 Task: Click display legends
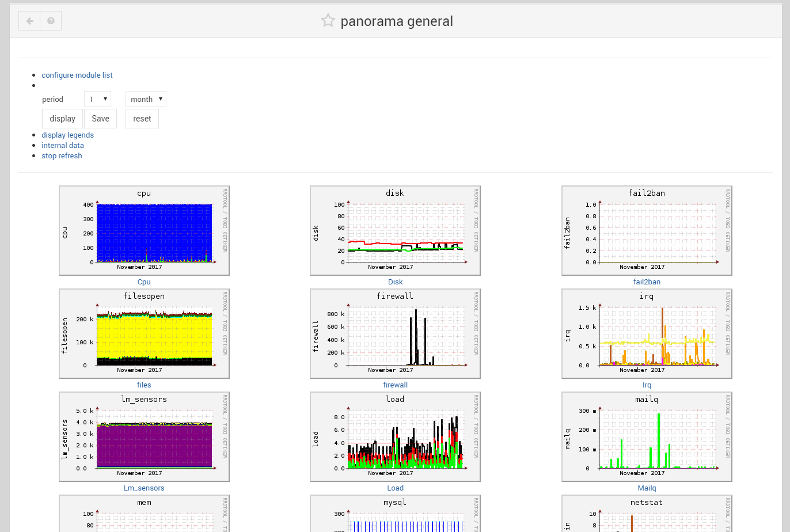pos(67,135)
